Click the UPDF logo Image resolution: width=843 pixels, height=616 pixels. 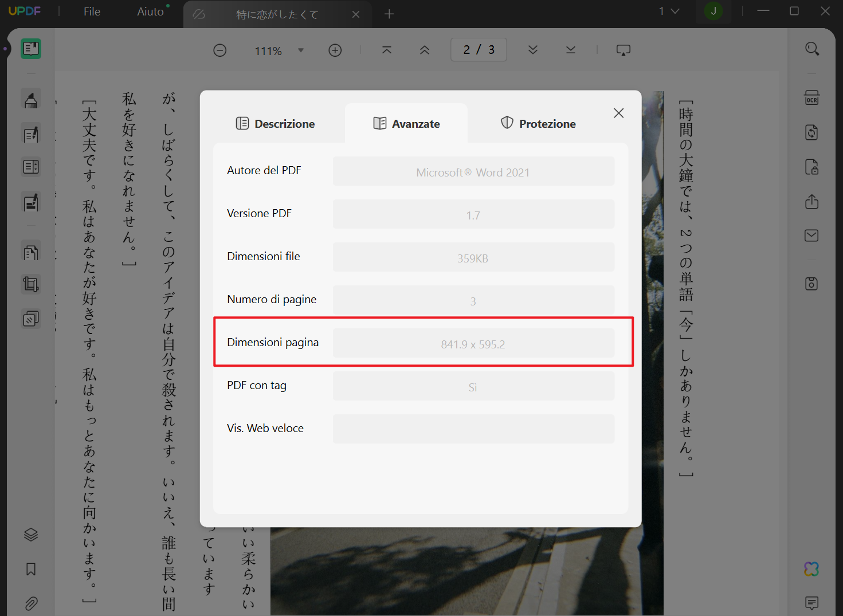(x=25, y=11)
